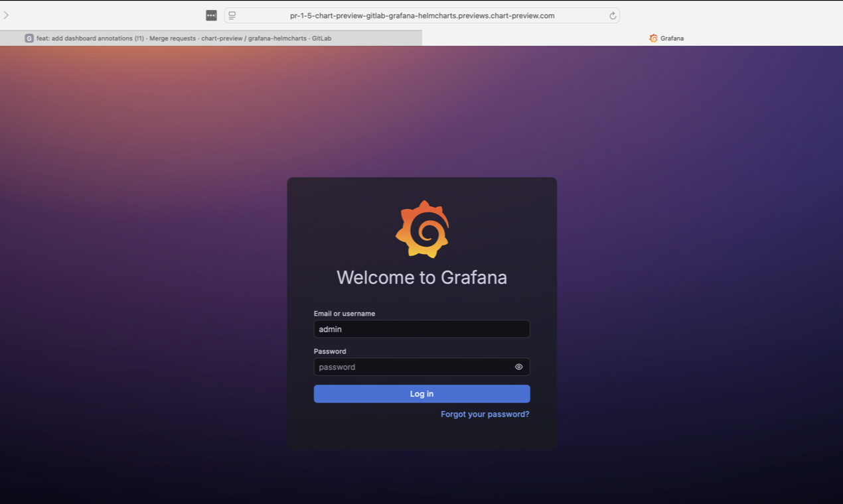Image resolution: width=843 pixels, height=504 pixels.
Task: Click the GitLab tab favicon
Action: 29,38
